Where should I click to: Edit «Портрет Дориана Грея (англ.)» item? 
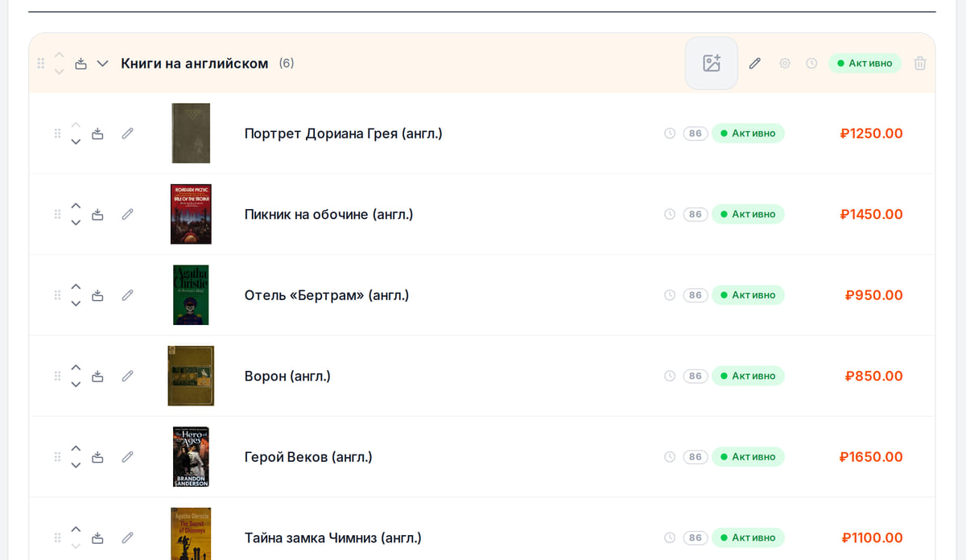click(x=127, y=134)
